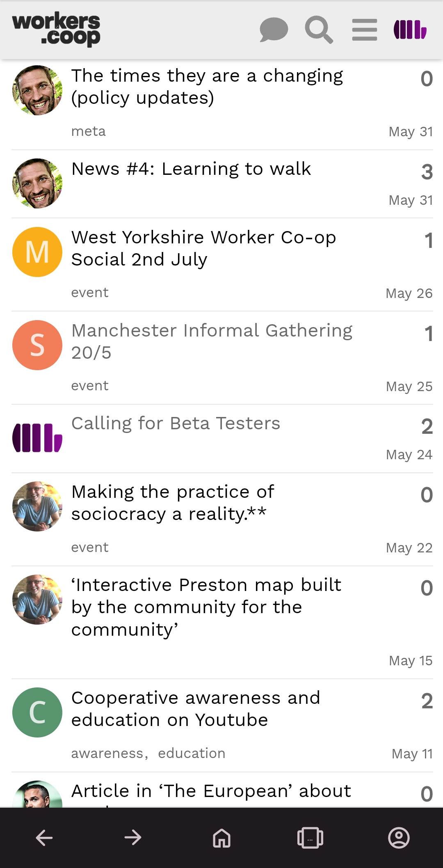The width and height of the screenshot is (443, 868).
Task: Open the chat speech bubble icon
Action: [274, 30]
